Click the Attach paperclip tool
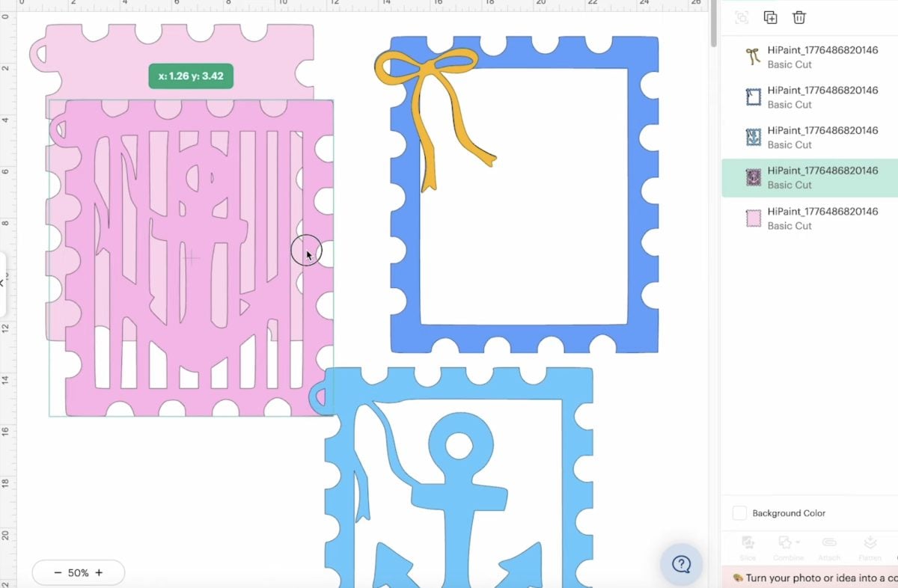898x588 pixels. [829, 548]
